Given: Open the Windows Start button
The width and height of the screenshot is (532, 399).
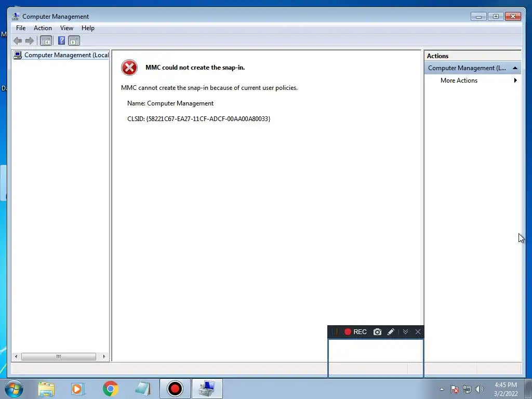Looking at the screenshot, I should (14, 389).
